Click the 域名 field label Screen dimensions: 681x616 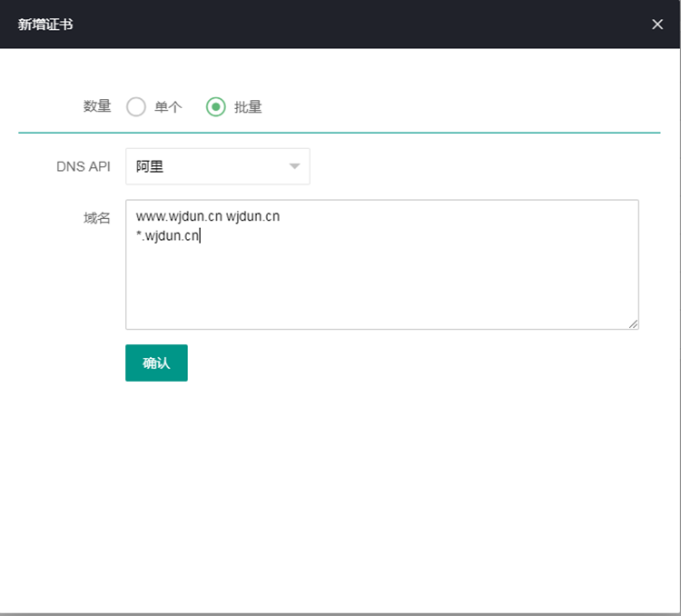[x=96, y=217]
